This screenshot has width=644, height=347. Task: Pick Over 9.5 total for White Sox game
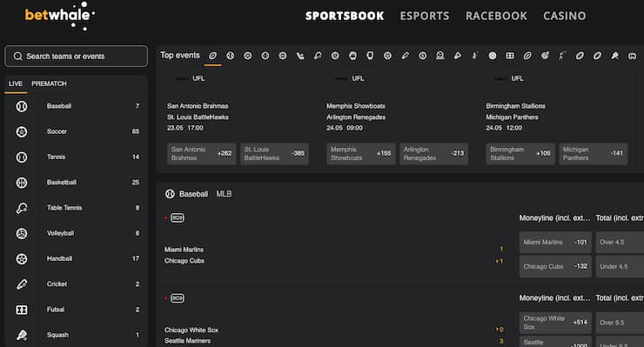620,323
